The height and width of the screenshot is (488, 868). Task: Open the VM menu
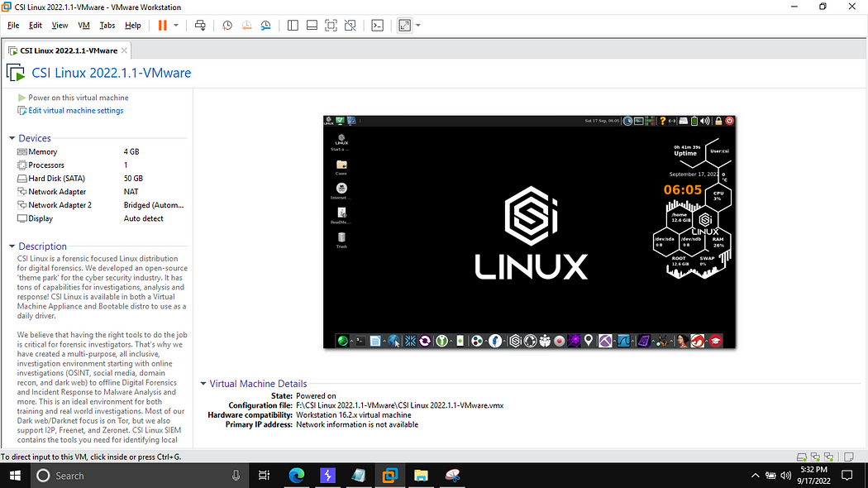(x=83, y=26)
